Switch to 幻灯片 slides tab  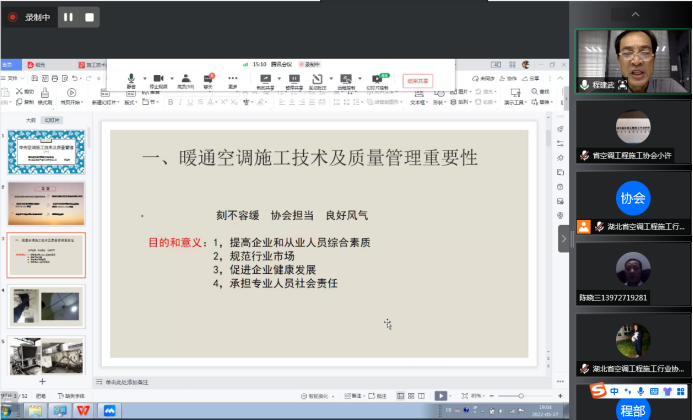coord(52,120)
